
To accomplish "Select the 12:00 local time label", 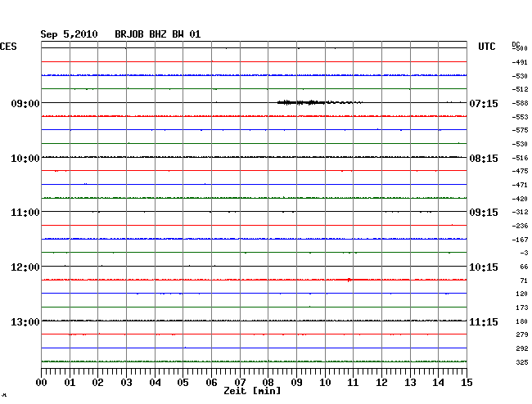I will click(x=25, y=267).
